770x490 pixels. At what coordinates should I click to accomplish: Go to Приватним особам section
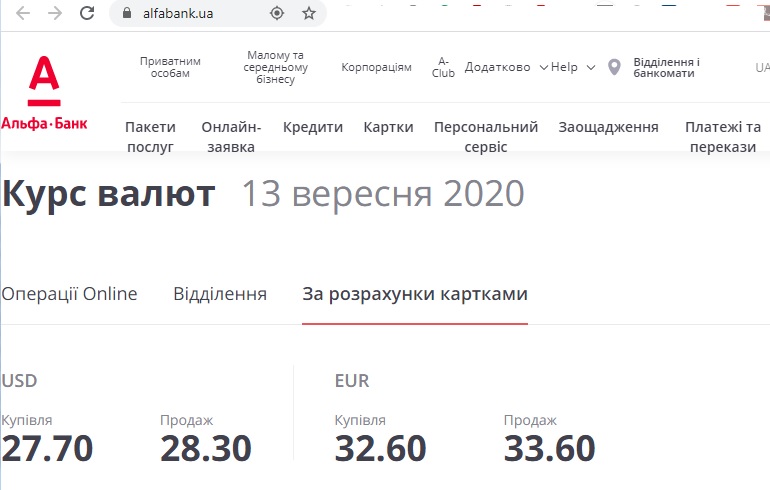pyautogui.click(x=170, y=67)
